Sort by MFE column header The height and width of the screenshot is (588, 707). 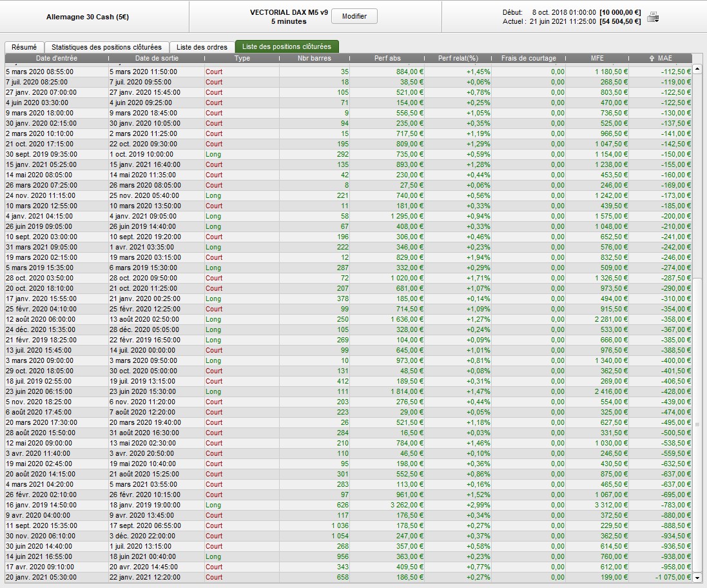click(x=597, y=59)
